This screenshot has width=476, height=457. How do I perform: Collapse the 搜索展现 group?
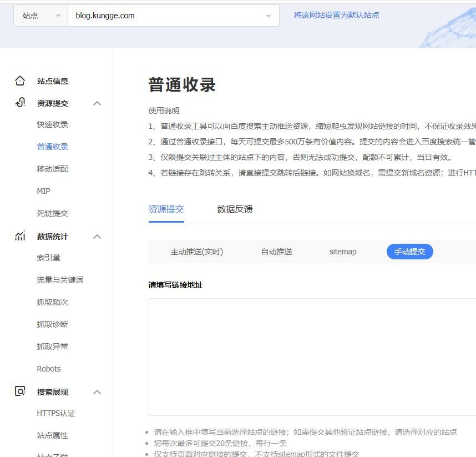pos(97,392)
